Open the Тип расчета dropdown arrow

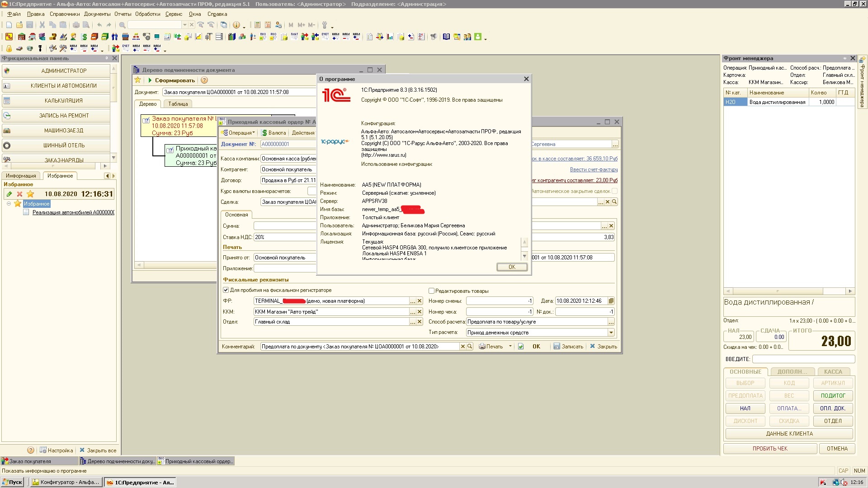click(x=611, y=333)
